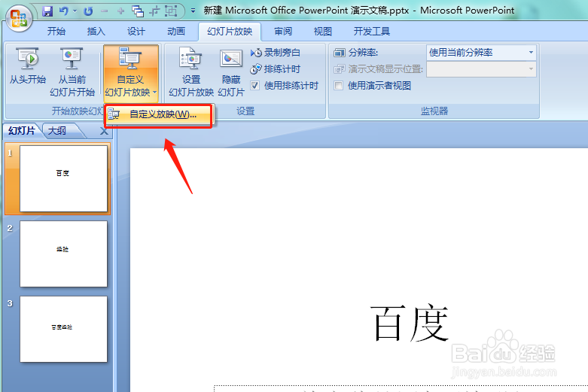Go to the 审阅 ribbon tab
Viewport: 588px width, 392px height.
pos(283,32)
